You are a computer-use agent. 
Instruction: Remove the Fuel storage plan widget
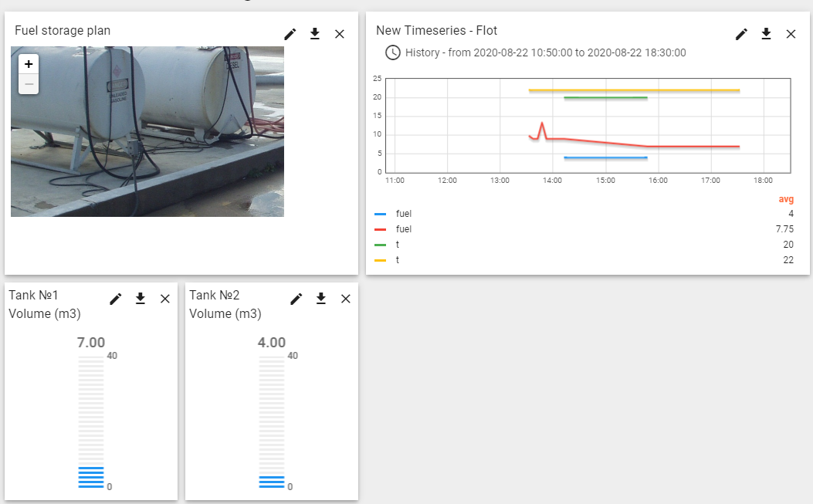tap(339, 34)
